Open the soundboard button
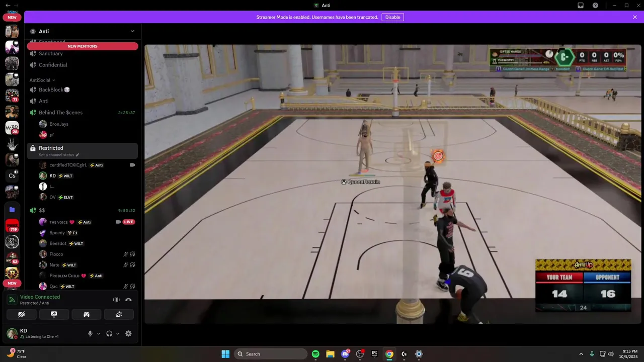This screenshot has height=362, width=644. pyautogui.click(x=119, y=314)
